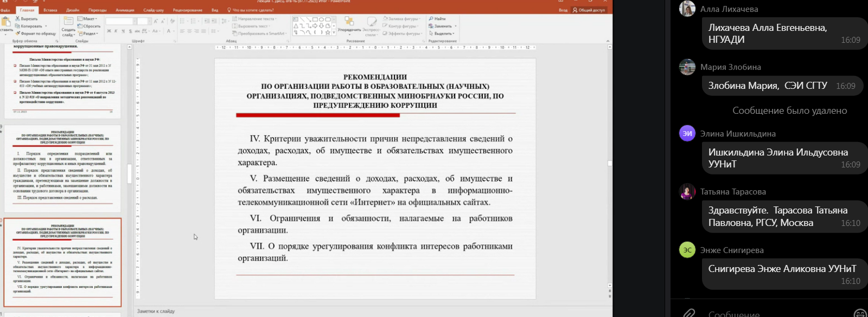The height and width of the screenshot is (317, 868).
Task: Open the Упорядочить (Arrange) shapes icon
Action: [348, 22]
